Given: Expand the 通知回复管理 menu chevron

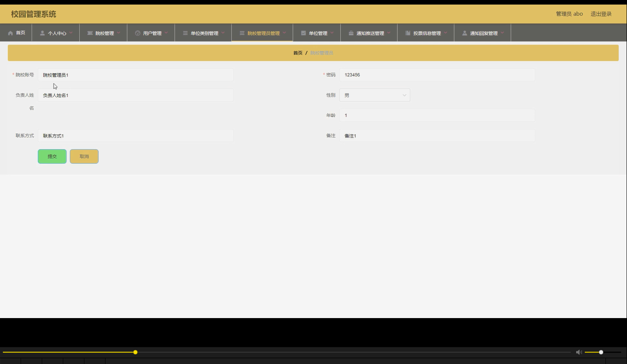Looking at the screenshot, I should 503,33.
